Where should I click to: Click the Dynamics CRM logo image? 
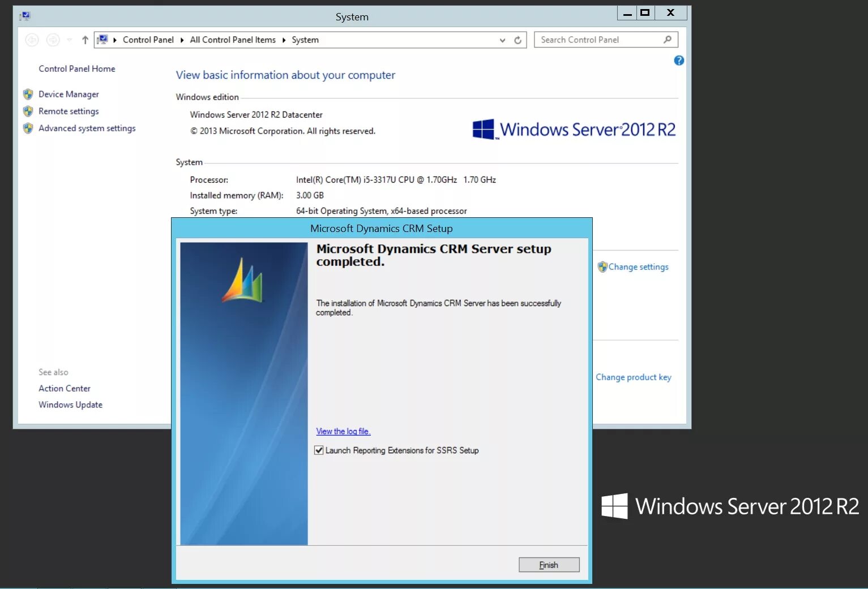pyautogui.click(x=243, y=280)
